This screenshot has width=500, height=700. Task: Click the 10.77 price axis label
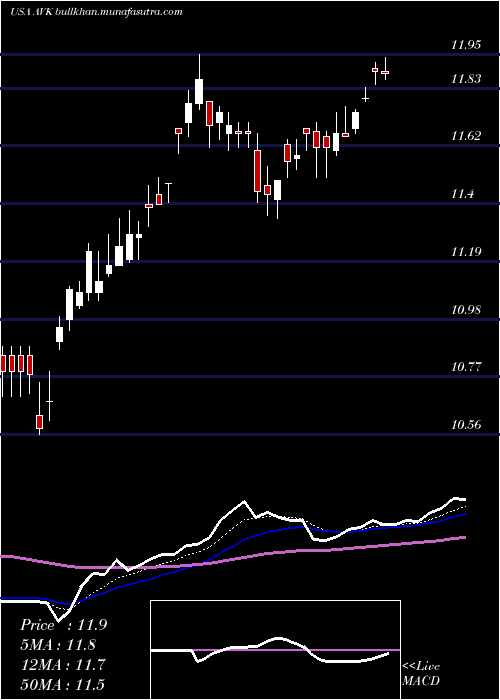point(466,367)
